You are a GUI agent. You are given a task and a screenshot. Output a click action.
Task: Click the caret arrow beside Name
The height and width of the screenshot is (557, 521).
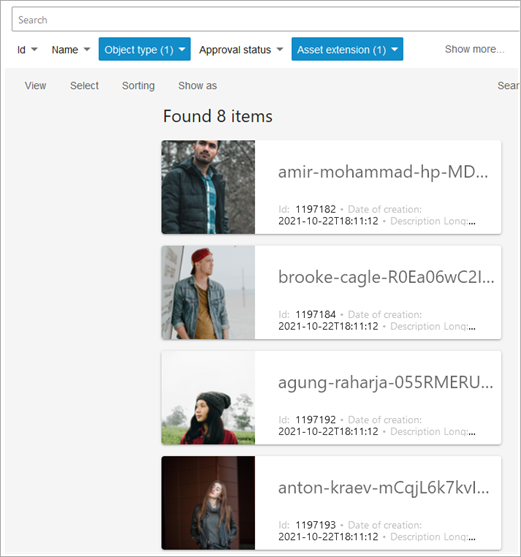coord(87,49)
